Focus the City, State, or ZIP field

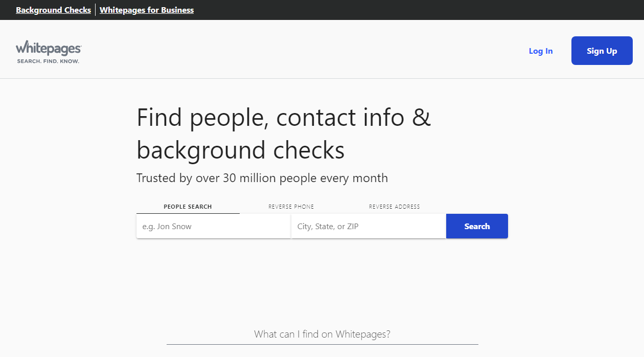coord(369,226)
